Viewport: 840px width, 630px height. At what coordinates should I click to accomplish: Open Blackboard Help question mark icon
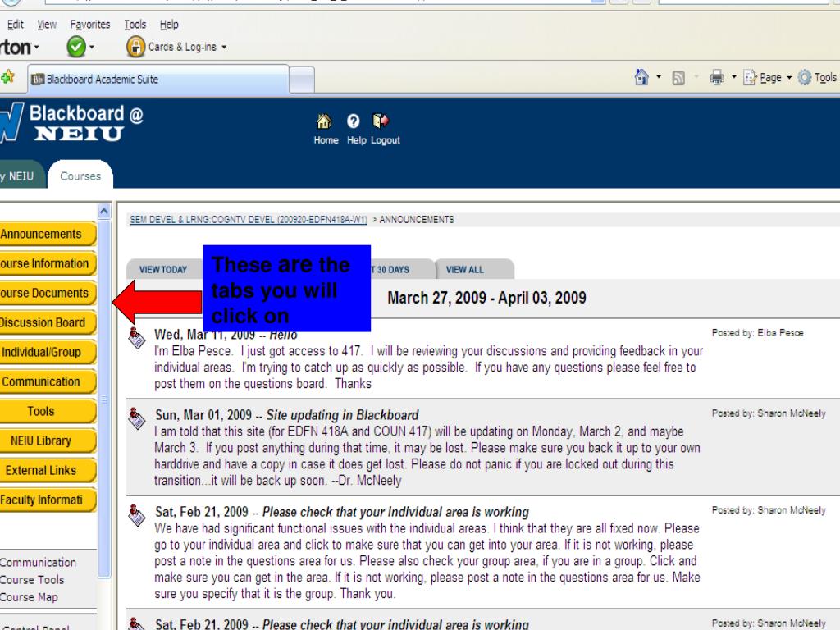(x=353, y=121)
